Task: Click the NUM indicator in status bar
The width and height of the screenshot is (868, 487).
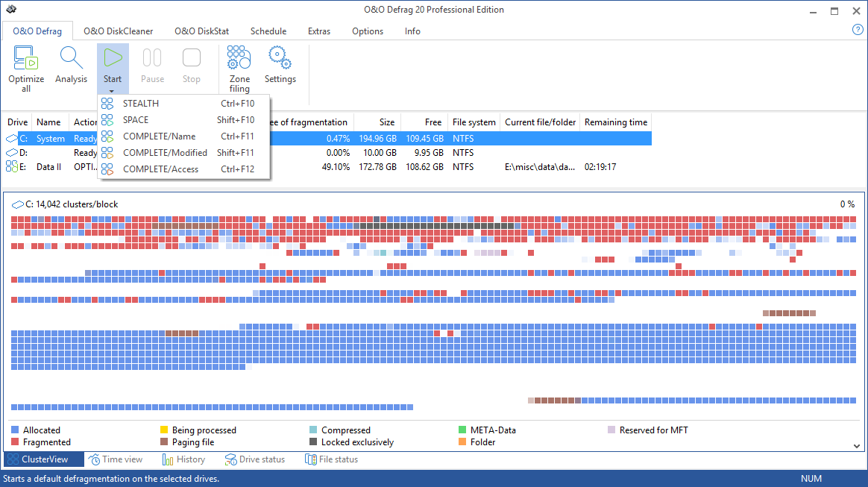Action: (x=811, y=479)
